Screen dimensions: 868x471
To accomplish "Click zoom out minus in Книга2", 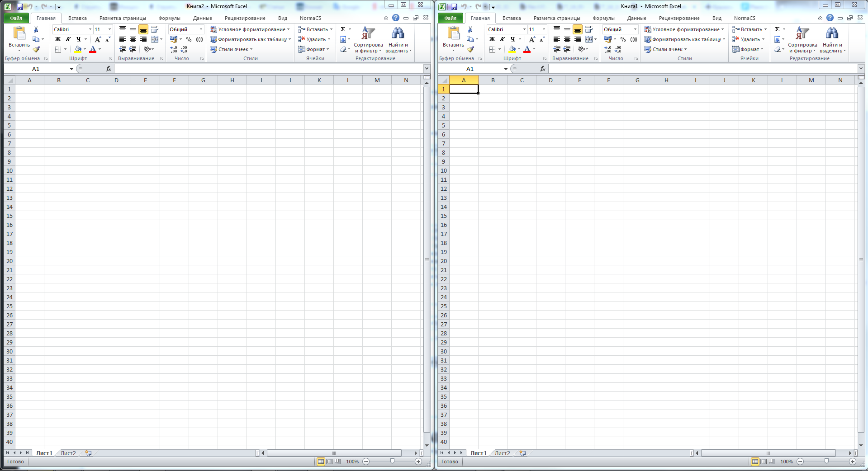I will pyautogui.click(x=366, y=462).
